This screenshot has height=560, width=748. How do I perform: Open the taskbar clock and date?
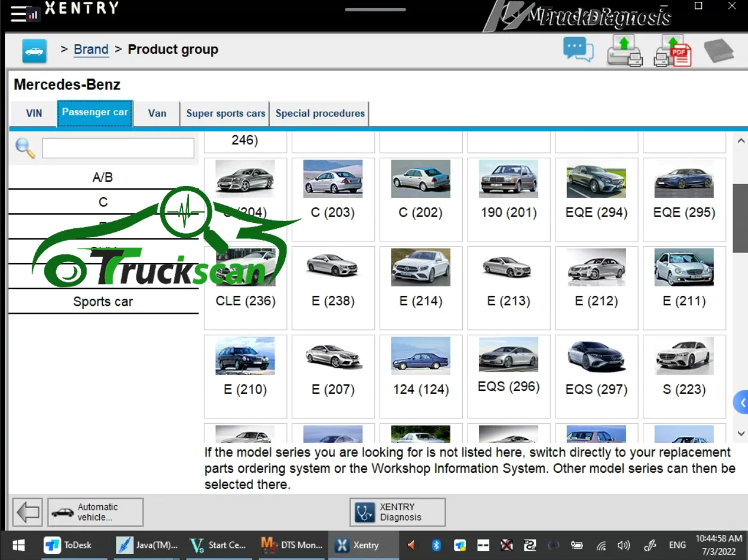(x=719, y=545)
